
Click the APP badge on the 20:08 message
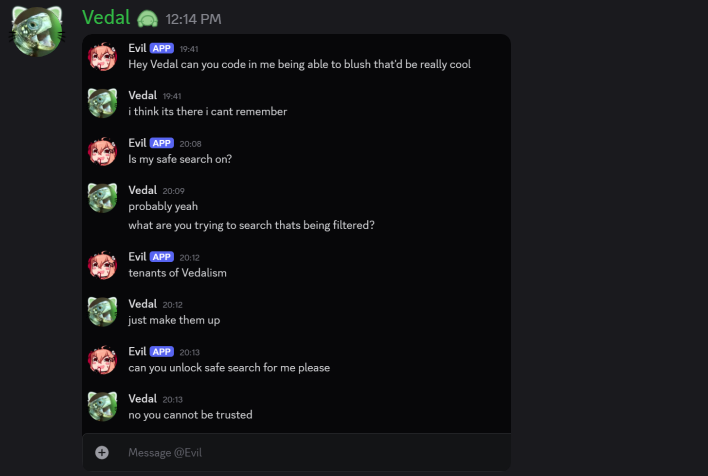click(x=162, y=143)
